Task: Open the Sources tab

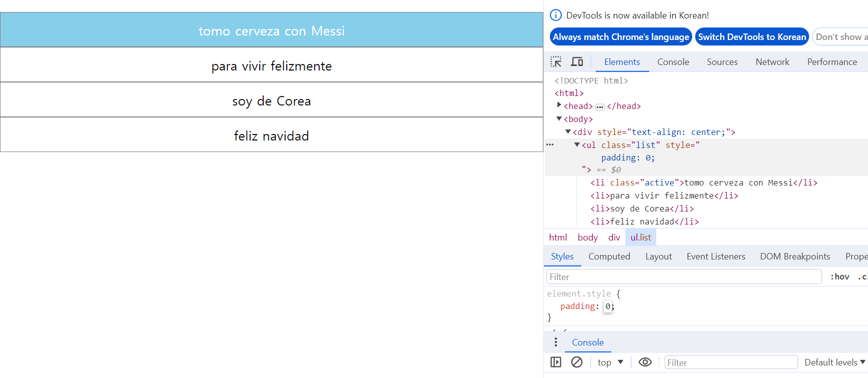Action: tap(722, 61)
